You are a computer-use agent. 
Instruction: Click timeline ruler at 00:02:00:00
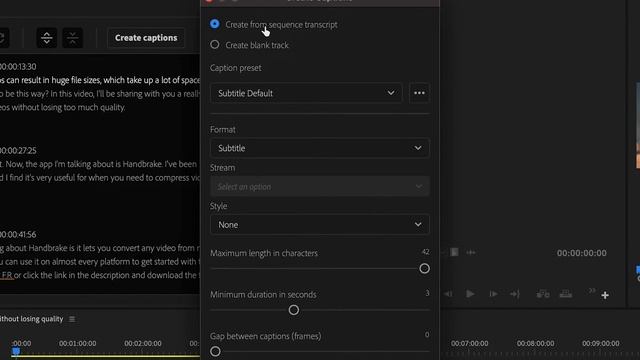coord(143,344)
